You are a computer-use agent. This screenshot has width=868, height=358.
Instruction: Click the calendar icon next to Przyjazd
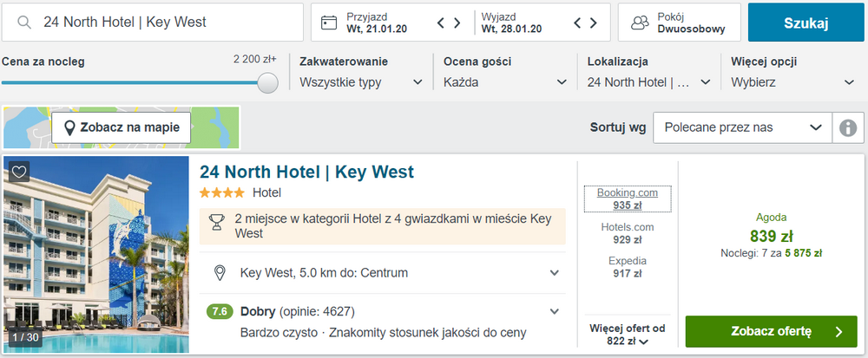[329, 23]
